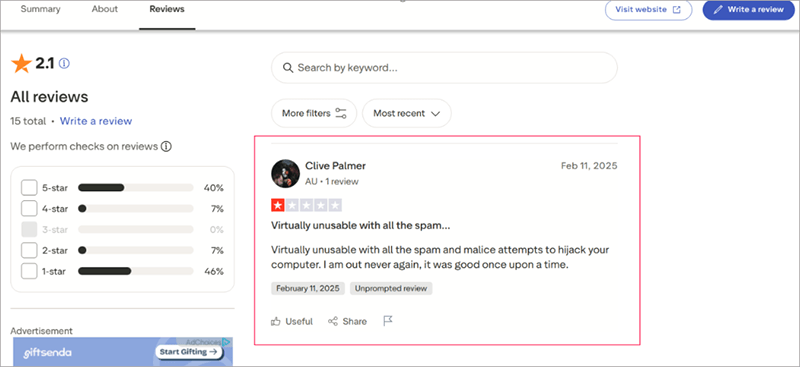Image resolution: width=800 pixels, height=367 pixels.
Task: Click the AU 1 review text
Action: click(332, 181)
